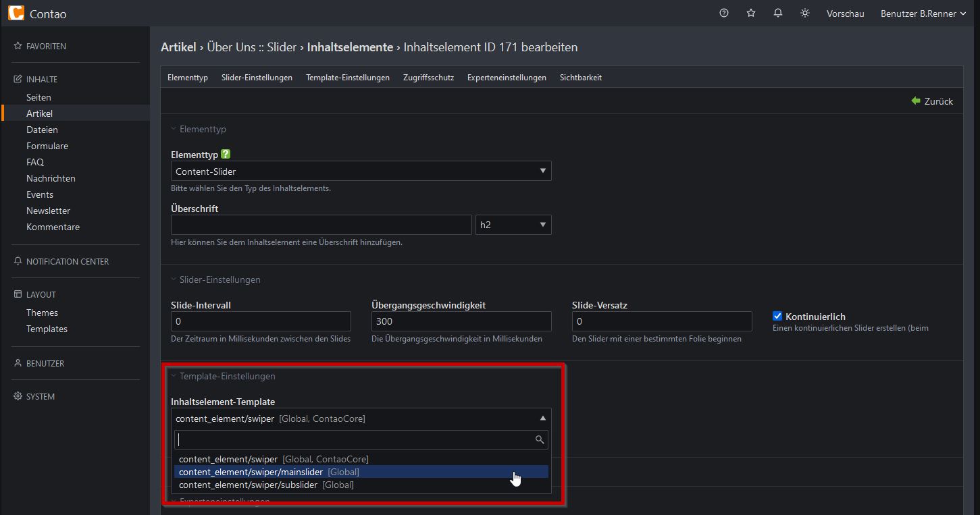
Task: Open Kommentare in the sidebar
Action: (x=53, y=227)
